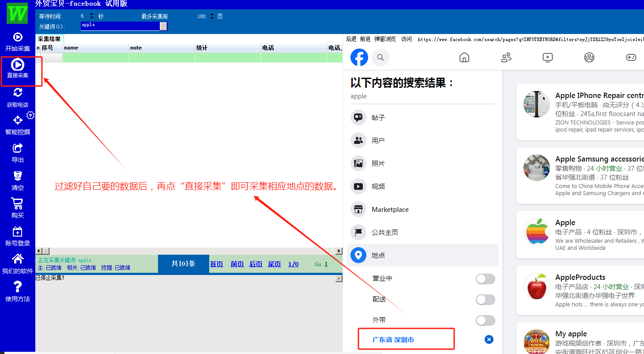The width and height of the screenshot is (644, 354).
Task: Click the 清空 clear data icon
Action: tap(18, 176)
